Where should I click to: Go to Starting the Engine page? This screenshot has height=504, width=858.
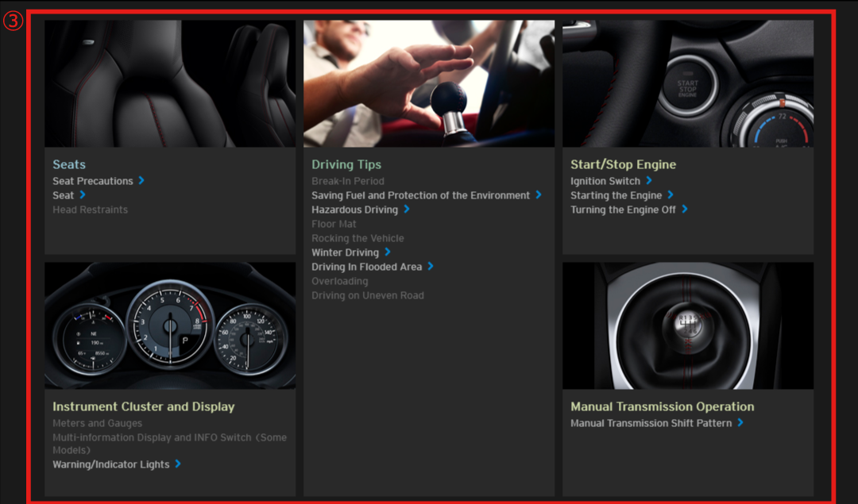[616, 195]
